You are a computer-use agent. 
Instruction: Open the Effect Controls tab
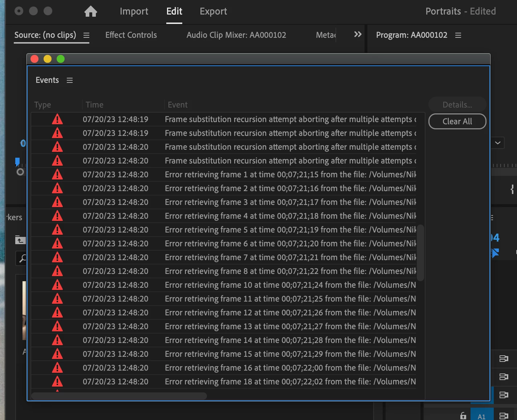click(x=131, y=35)
